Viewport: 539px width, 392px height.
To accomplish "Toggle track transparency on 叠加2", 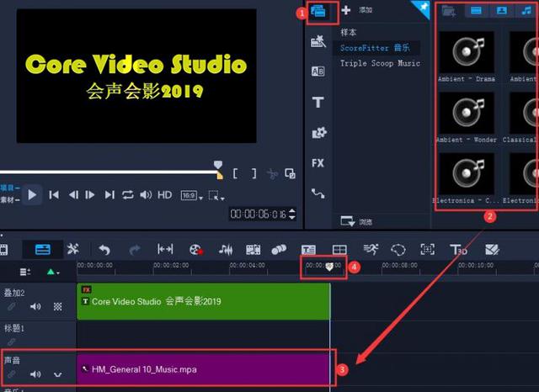I will [x=58, y=306].
